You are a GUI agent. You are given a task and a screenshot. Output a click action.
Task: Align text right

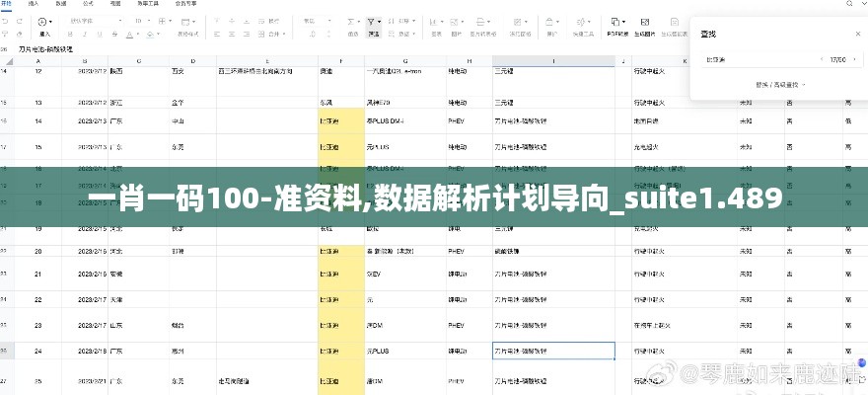click(247, 35)
